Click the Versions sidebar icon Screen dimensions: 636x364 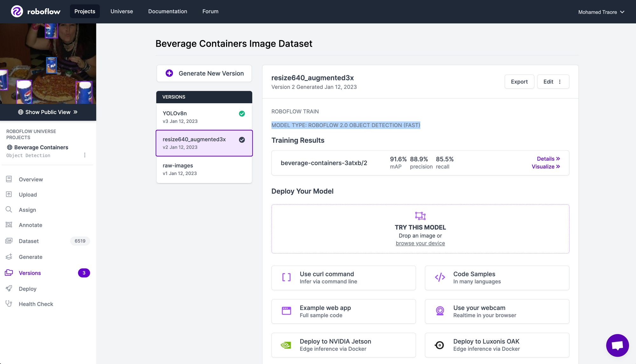tap(9, 272)
